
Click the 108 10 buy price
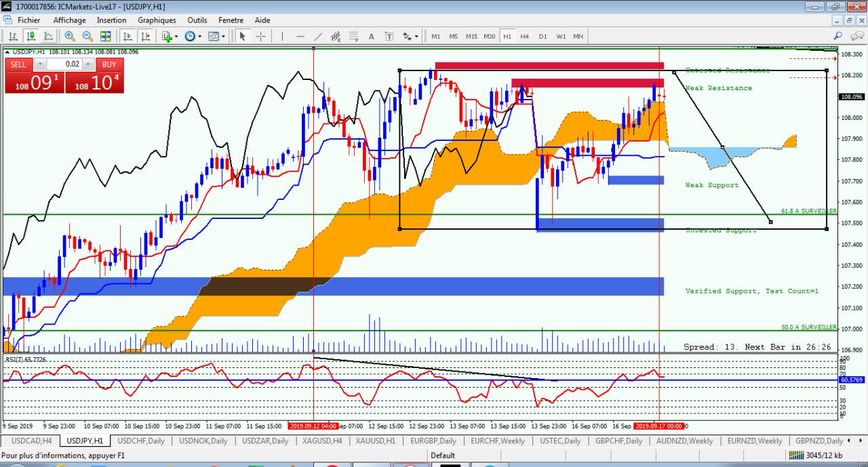(95, 82)
